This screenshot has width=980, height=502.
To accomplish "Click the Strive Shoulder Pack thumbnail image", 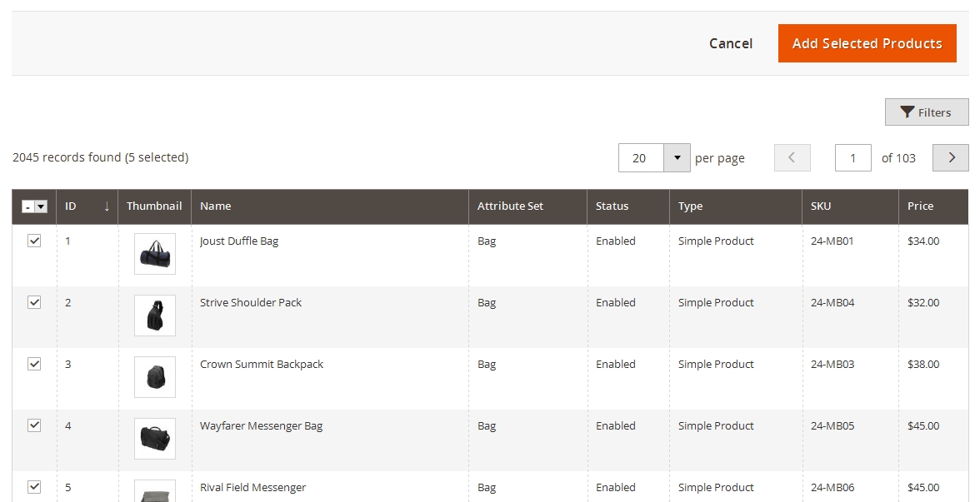I will click(155, 316).
